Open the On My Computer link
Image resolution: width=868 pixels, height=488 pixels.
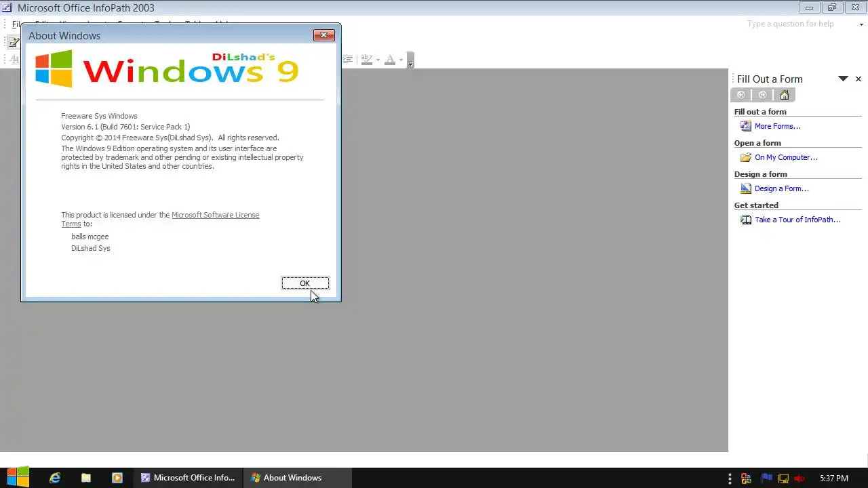click(786, 157)
